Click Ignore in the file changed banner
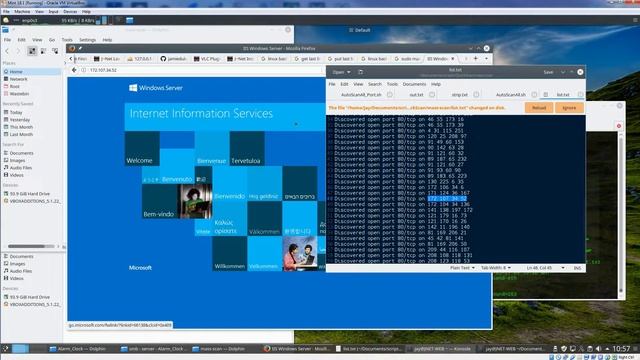The image size is (640, 360). (x=569, y=108)
